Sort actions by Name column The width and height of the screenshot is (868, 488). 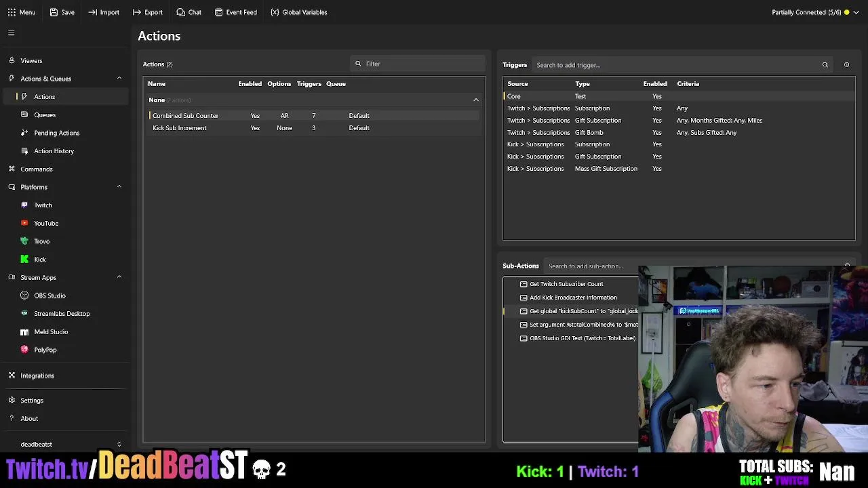click(157, 84)
